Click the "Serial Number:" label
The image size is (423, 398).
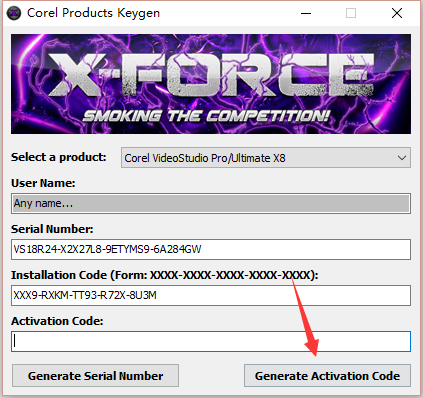(x=52, y=229)
